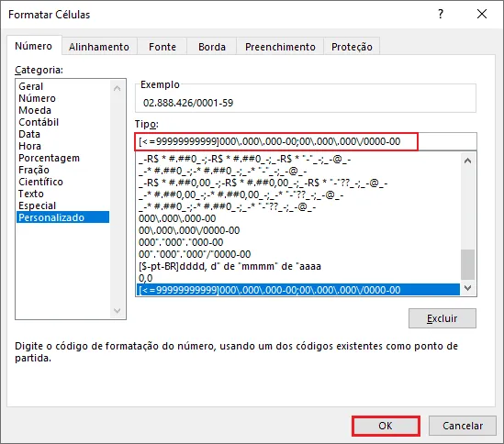
Task: Click the category list scroll-up arrow
Action: click(117, 88)
